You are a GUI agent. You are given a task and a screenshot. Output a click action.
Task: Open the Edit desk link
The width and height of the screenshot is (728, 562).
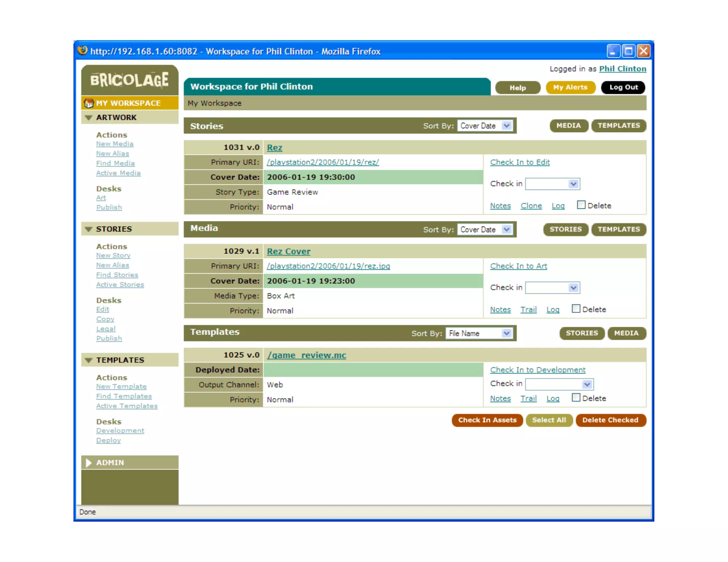pyautogui.click(x=102, y=309)
